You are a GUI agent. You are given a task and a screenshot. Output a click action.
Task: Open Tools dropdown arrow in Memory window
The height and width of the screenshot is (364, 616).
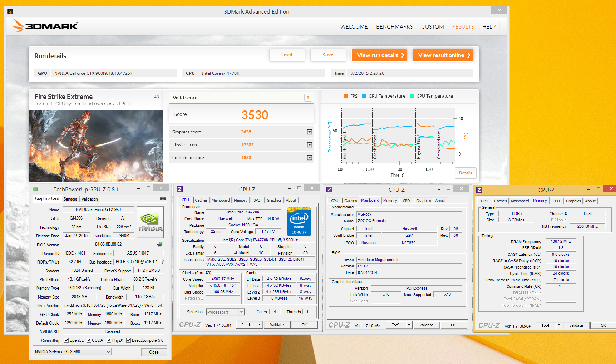559,325
